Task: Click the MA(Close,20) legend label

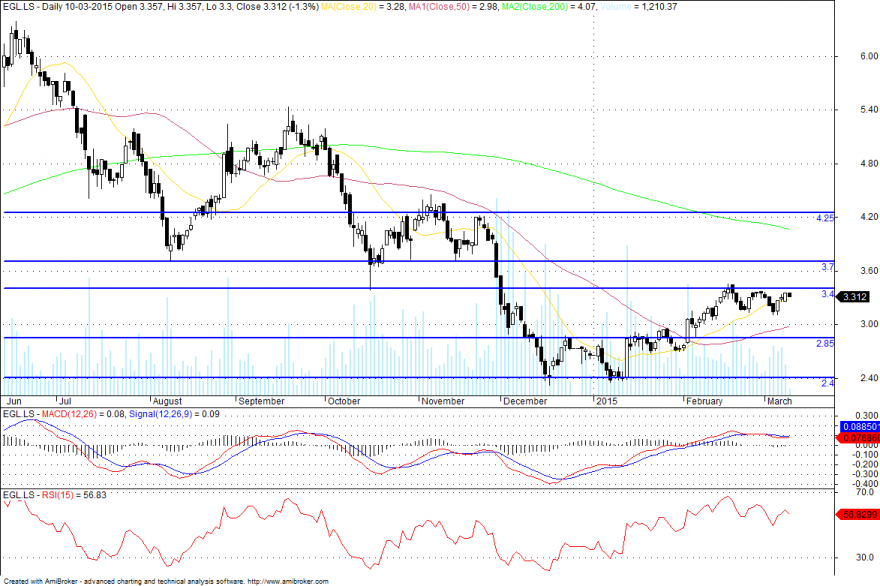Action: tap(348, 7)
